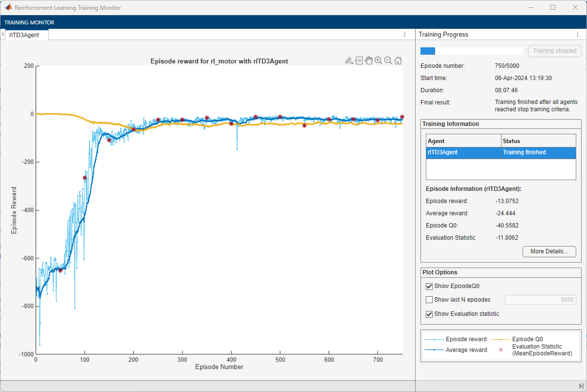Viewport: 587px width, 392px height.
Task: Click the More Details button
Action: coord(549,251)
